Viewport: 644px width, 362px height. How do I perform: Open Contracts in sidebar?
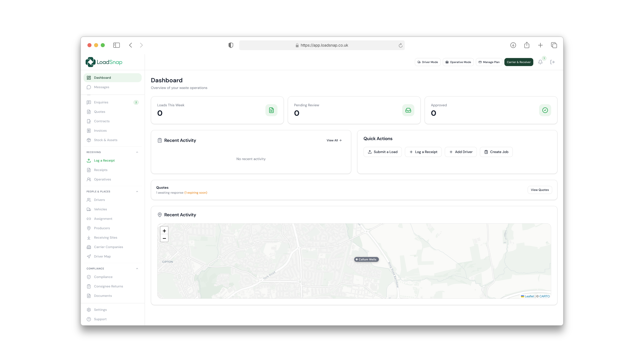point(113,121)
